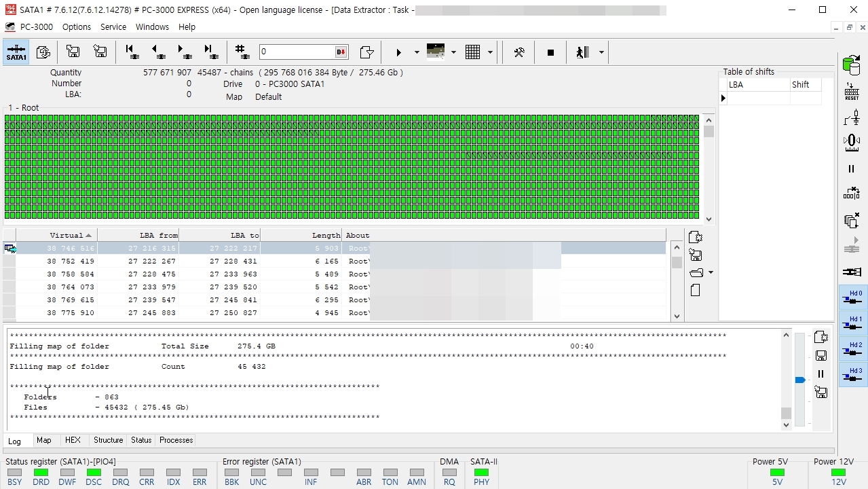
Task: Open the Service menu
Action: point(113,26)
